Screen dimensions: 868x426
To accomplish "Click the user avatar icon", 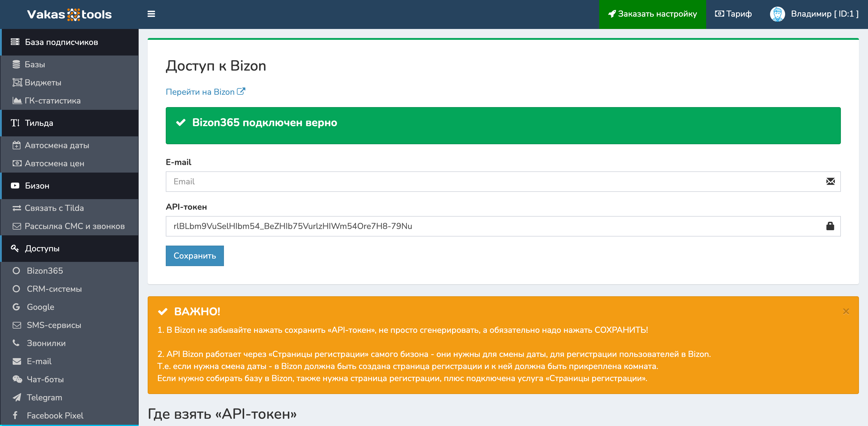I will click(x=777, y=14).
